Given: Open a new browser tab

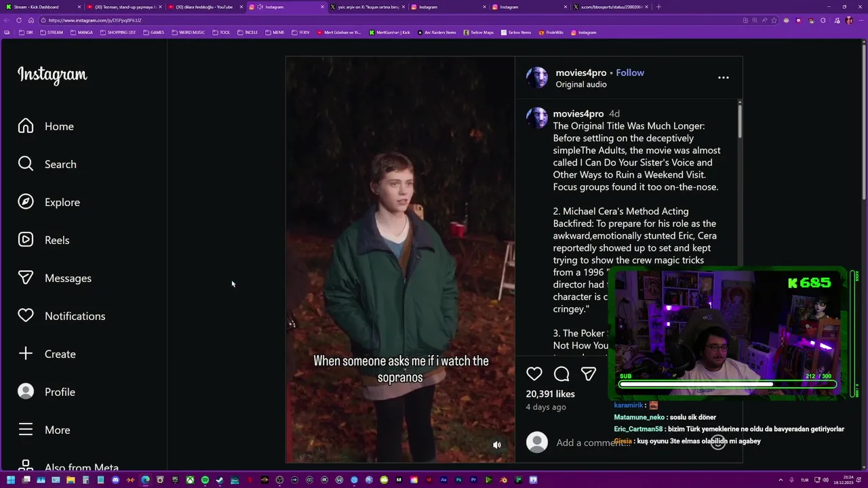Looking at the screenshot, I should pos(658,7).
